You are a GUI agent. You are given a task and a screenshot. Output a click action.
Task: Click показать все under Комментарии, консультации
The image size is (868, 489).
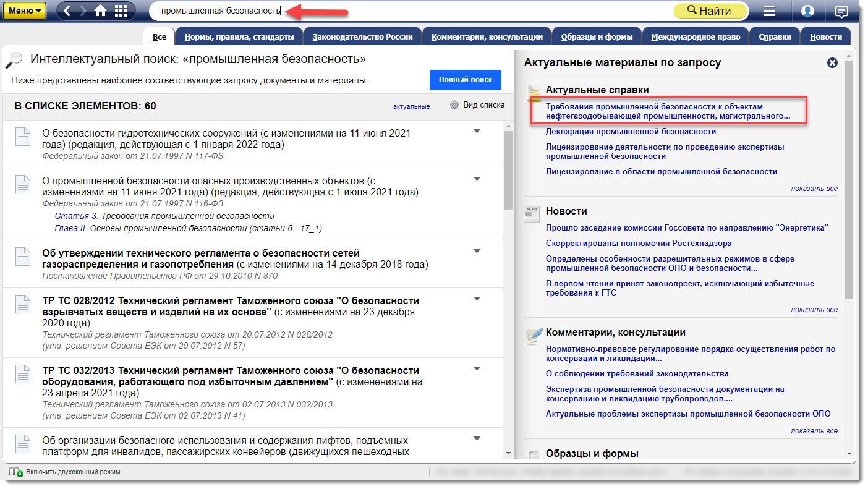pyautogui.click(x=814, y=431)
